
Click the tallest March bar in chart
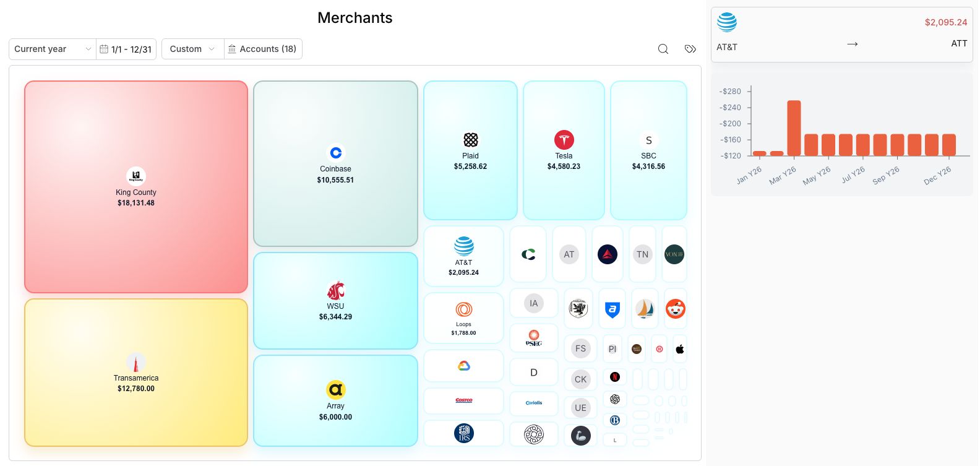coord(794,128)
